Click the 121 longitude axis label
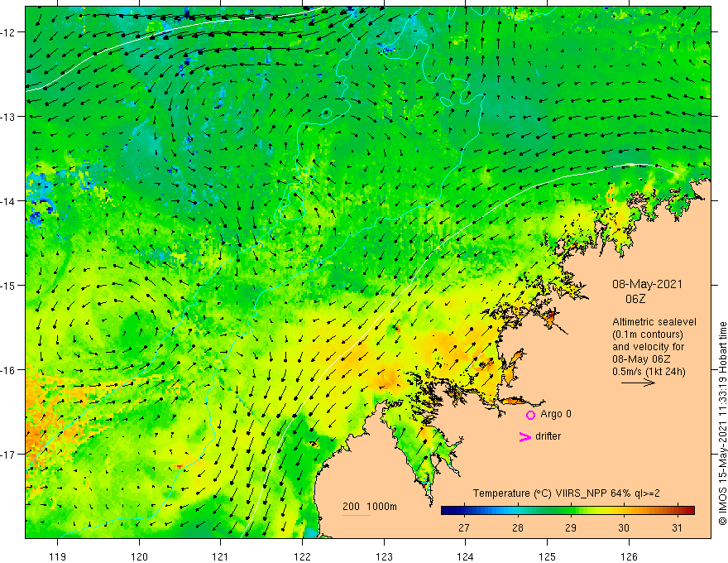This screenshot has width=728, height=563. (x=221, y=556)
